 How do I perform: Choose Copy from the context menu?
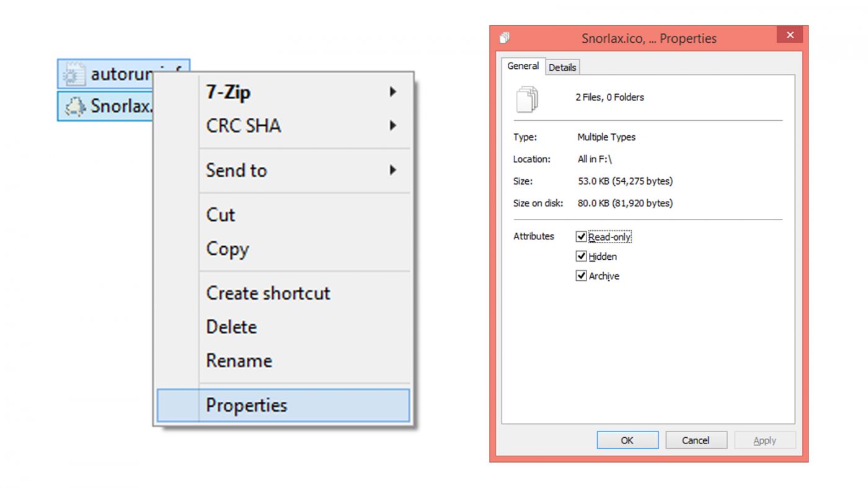pos(228,249)
